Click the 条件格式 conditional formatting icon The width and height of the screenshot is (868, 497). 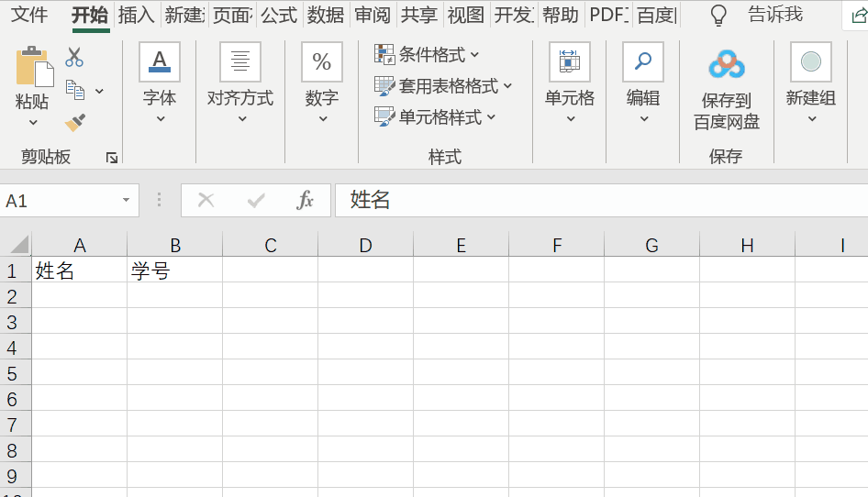[384, 54]
